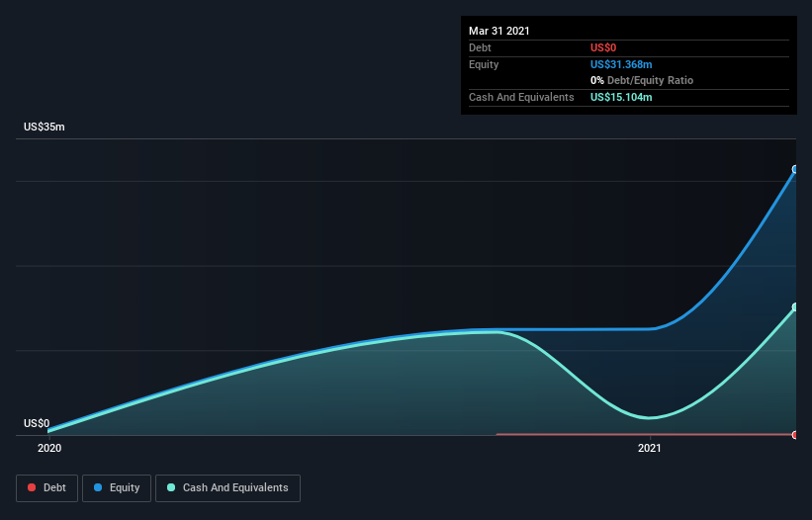Click the US$0 y-axis label
The image size is (812, 520).
pyautogui.click(x=37, y=423)
